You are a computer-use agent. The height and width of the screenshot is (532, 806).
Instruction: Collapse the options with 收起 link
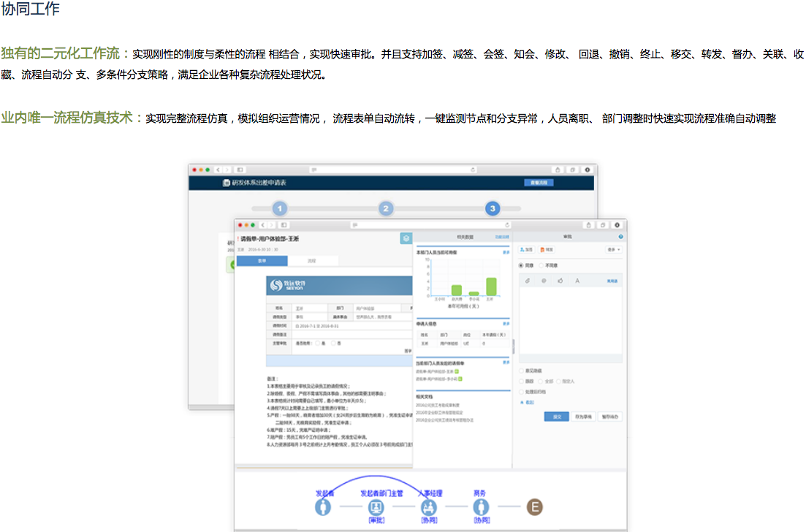pos(528,402)
